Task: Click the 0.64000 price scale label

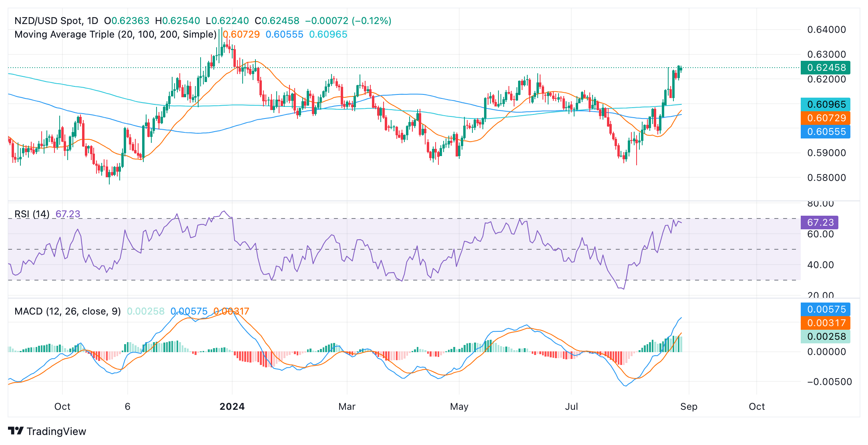Action: click(826, 30)
